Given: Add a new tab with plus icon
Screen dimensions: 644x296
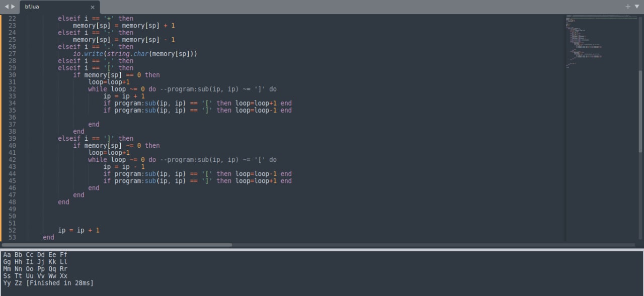Looking at the screenshot, I should coord(628,7).
